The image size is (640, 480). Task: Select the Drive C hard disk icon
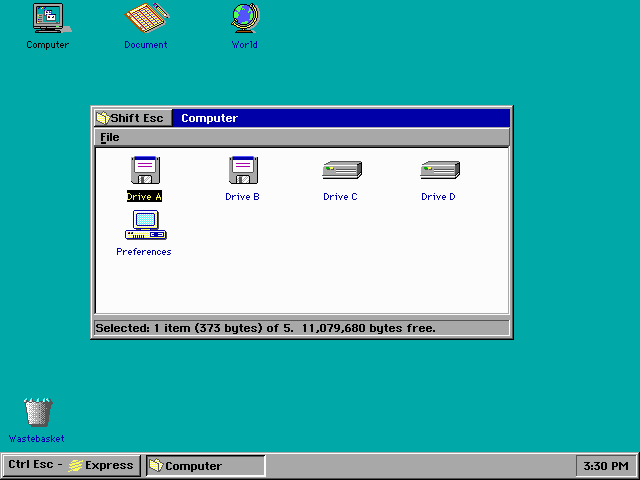coord(341,171)
